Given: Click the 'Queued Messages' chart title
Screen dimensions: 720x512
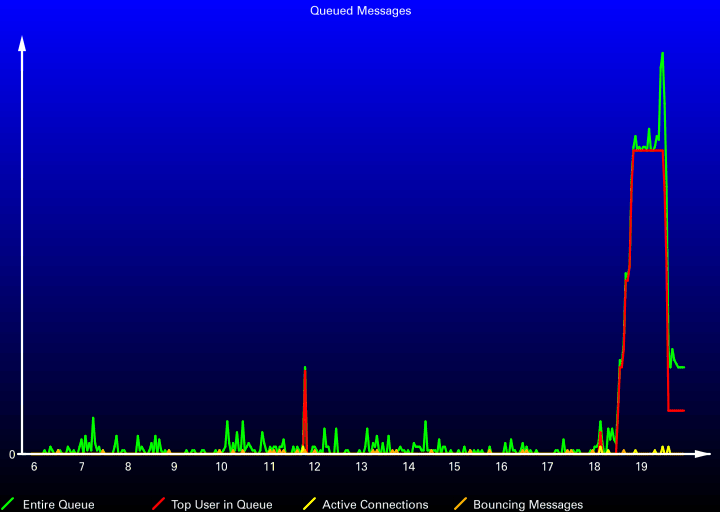Looking at the screenshot, I should tap(360, 11).
